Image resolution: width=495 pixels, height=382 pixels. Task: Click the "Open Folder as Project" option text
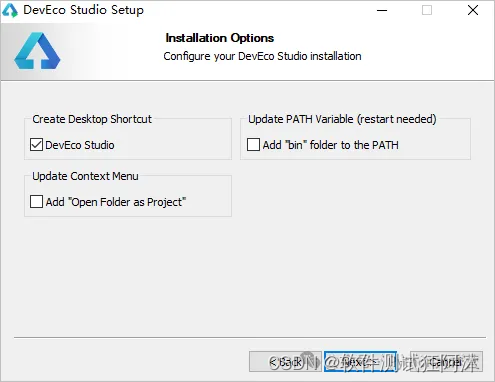tap(127, 202)
